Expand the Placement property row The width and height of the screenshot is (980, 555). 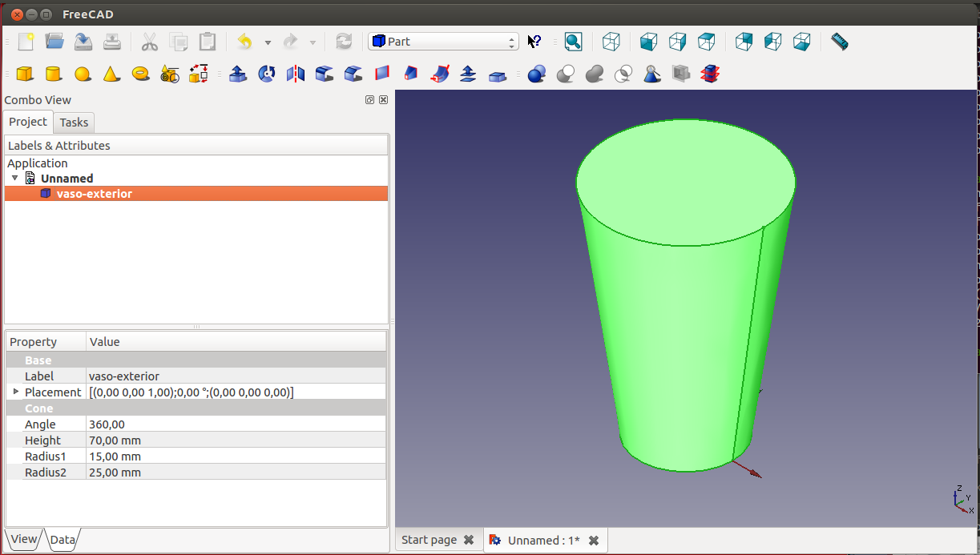15,392
